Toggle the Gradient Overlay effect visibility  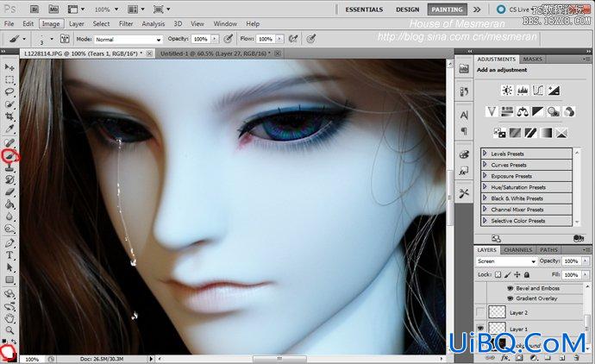pos(510,298)
